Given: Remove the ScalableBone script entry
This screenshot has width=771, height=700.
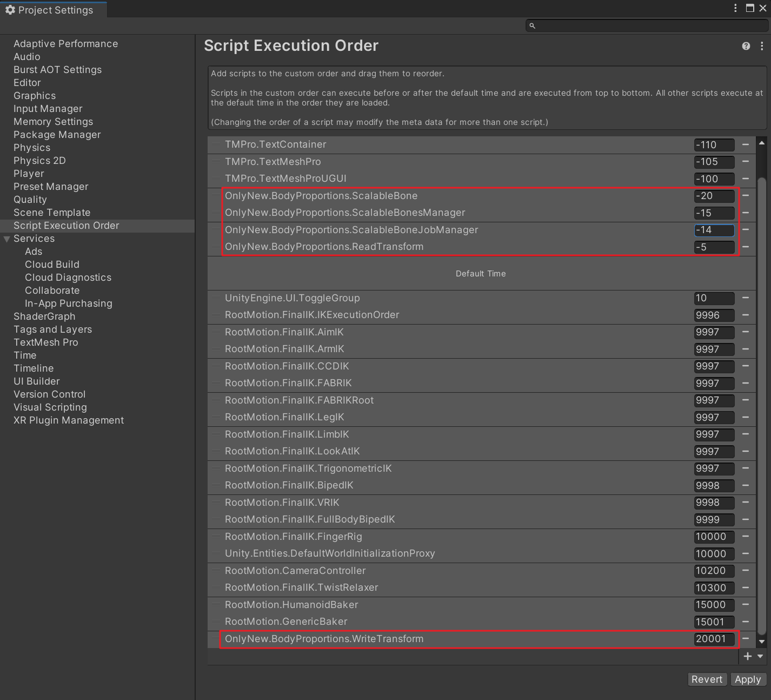Looking at the screenshot, I should pyautogui.click(x=746, y=195).
